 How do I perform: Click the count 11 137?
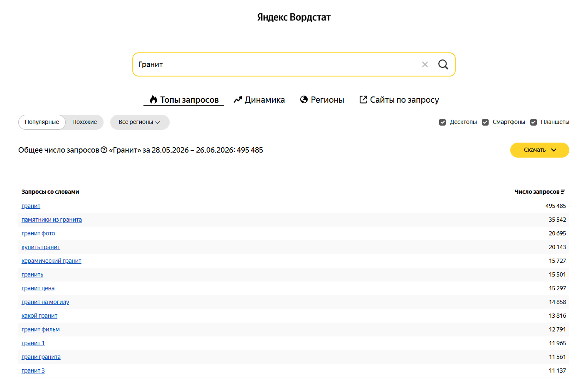point(557,371)
